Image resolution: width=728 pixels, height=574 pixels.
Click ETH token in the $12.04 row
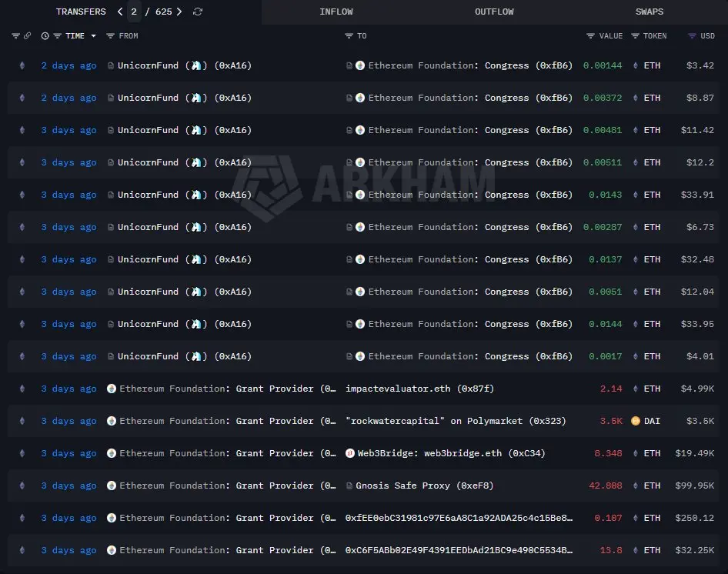[x=652, y=292]
